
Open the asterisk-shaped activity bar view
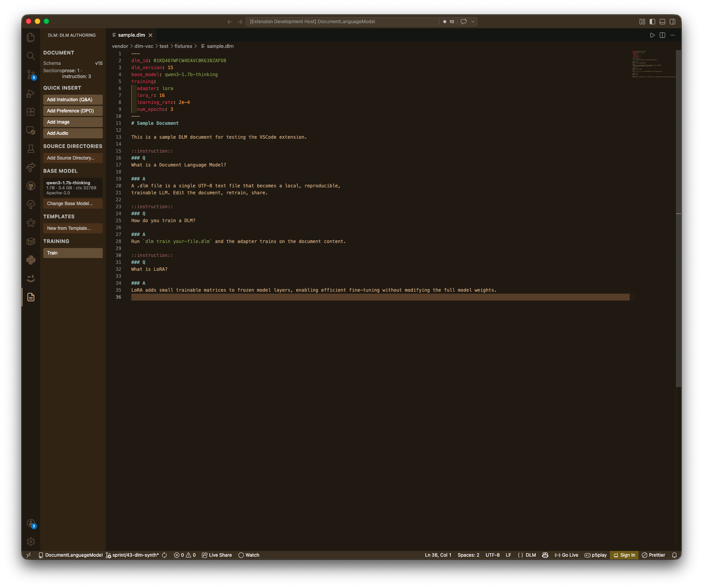pyautogui.click(x=31, y=223)
